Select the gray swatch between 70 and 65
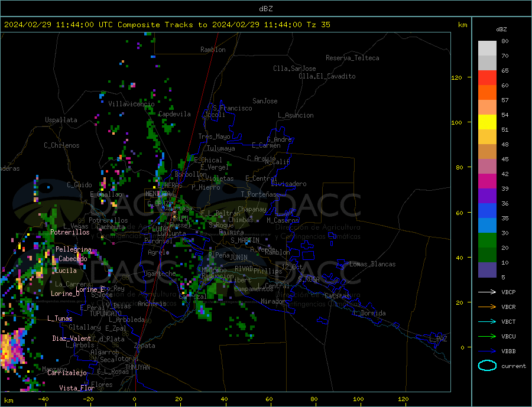This screenshot has width=532, height=407. click(x=487, y=63)
